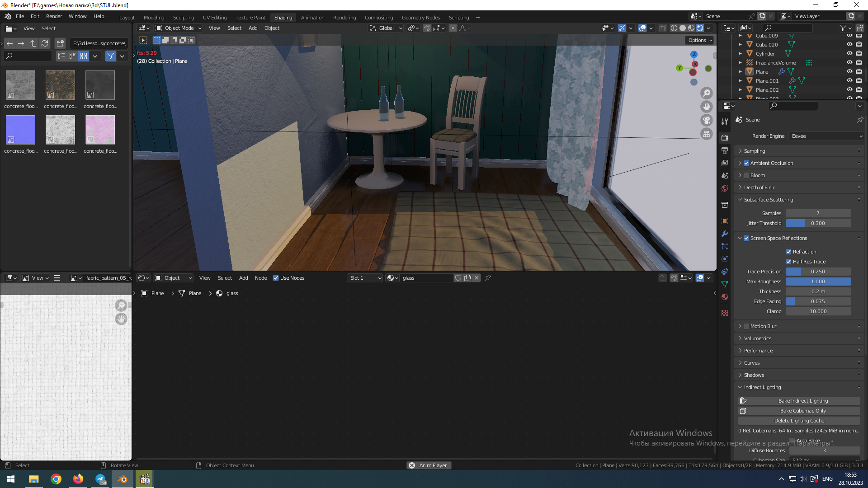
Task: Switch viewport to wireframe shading
Action: pyautogui.click(x=674, y=28)
